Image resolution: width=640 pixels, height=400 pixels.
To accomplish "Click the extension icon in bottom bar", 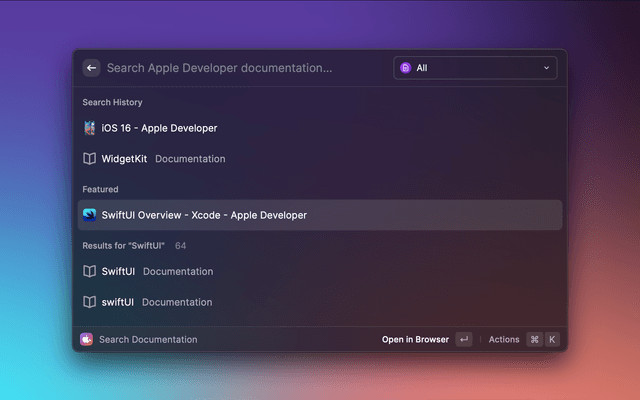I will (x=87, y=339).
